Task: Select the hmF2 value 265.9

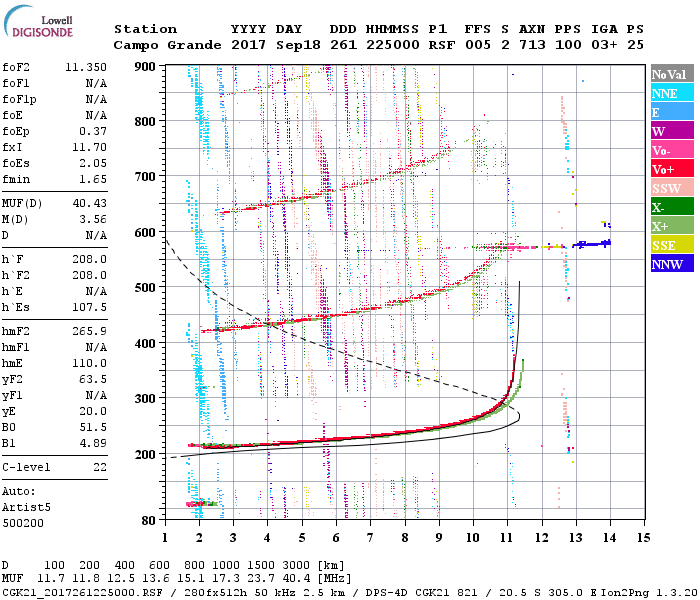Action: [x=90, y=331]
